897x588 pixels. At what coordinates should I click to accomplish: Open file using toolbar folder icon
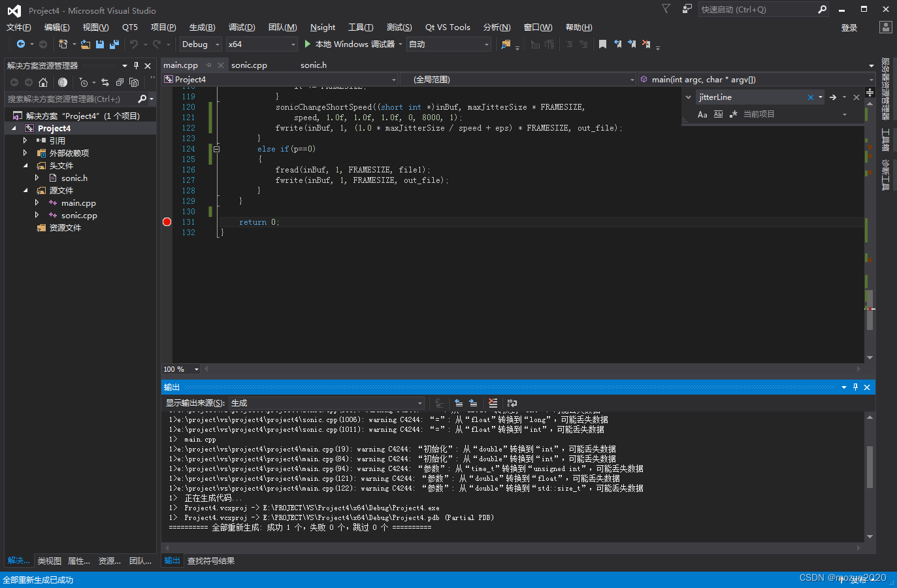point(86,44)
